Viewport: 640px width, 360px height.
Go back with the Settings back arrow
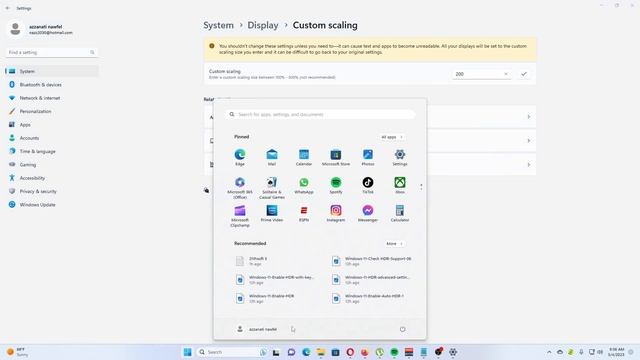tap(8, 8)
